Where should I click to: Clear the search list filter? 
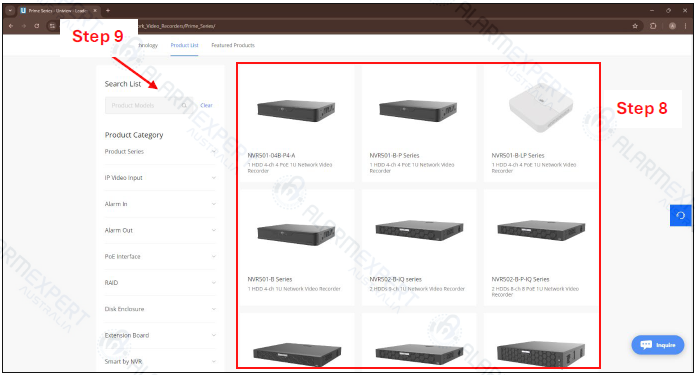206,105
